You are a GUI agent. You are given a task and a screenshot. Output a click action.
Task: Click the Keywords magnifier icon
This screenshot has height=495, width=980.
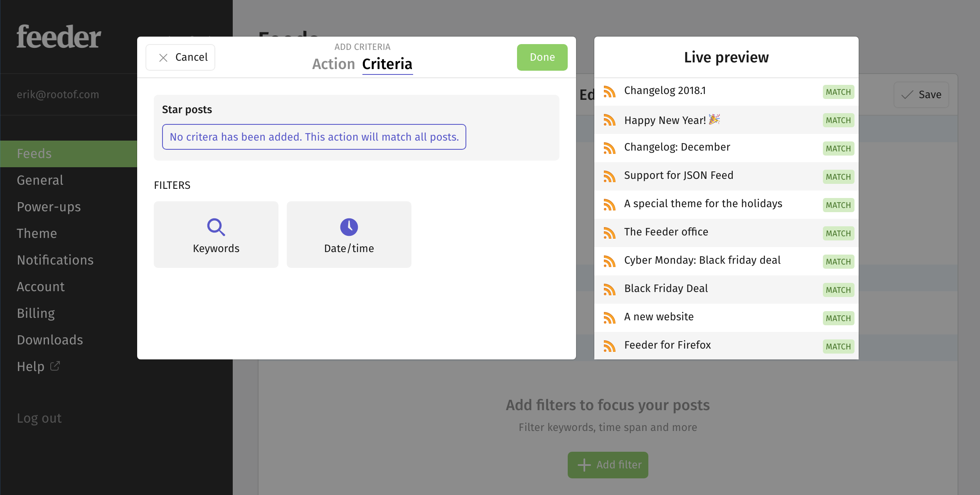[x=216, y=227]
